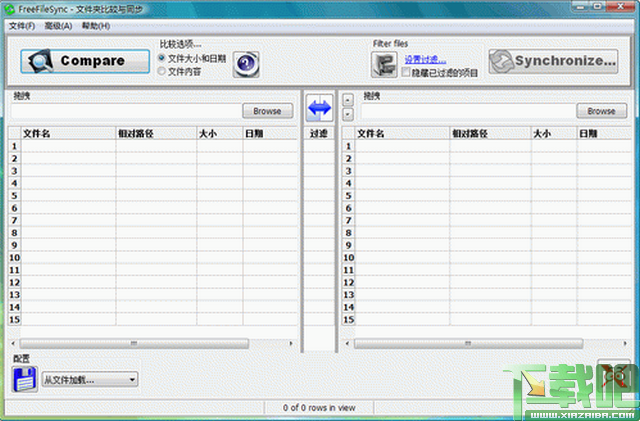
Task: Click left grid size column header
Action: point(220,133)
